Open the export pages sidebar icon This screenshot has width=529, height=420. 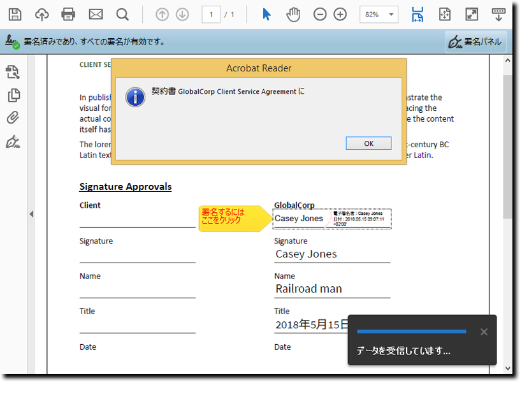pyautogui.click(x=13, y=72)
